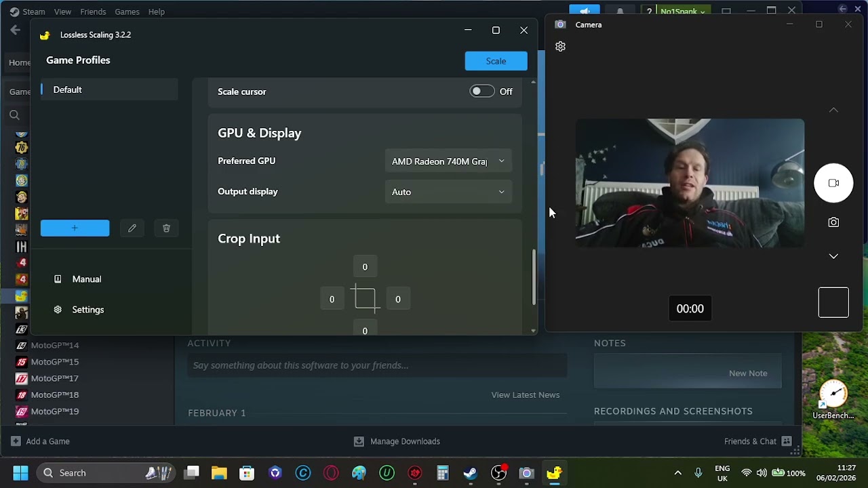This screenshot has height=488, width=868.
Task: Click the Steam library search icon
Action: click(x=14, y=115)
